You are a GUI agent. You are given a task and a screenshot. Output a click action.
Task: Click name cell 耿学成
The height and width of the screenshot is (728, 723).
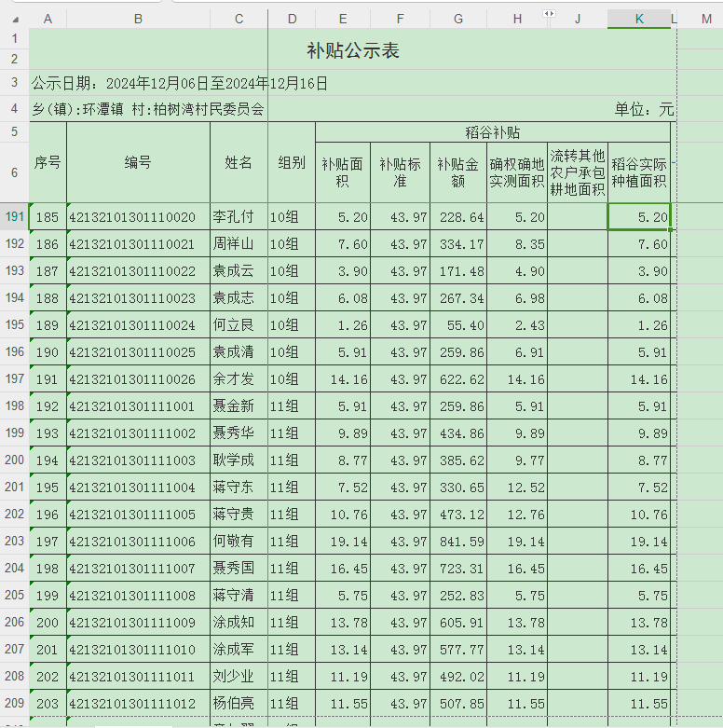click(239, 460)
